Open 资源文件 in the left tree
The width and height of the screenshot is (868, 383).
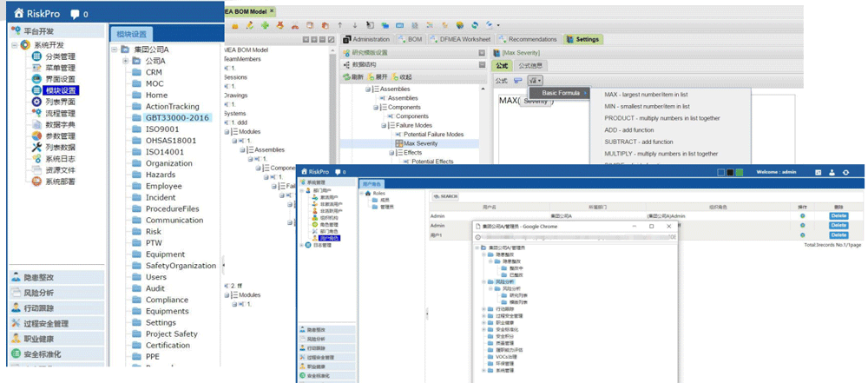click(60, 170)
